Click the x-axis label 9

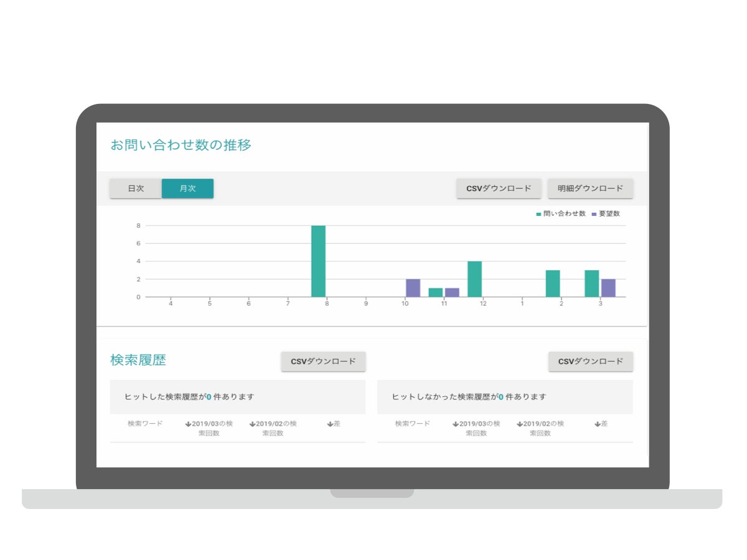(366, 304)
